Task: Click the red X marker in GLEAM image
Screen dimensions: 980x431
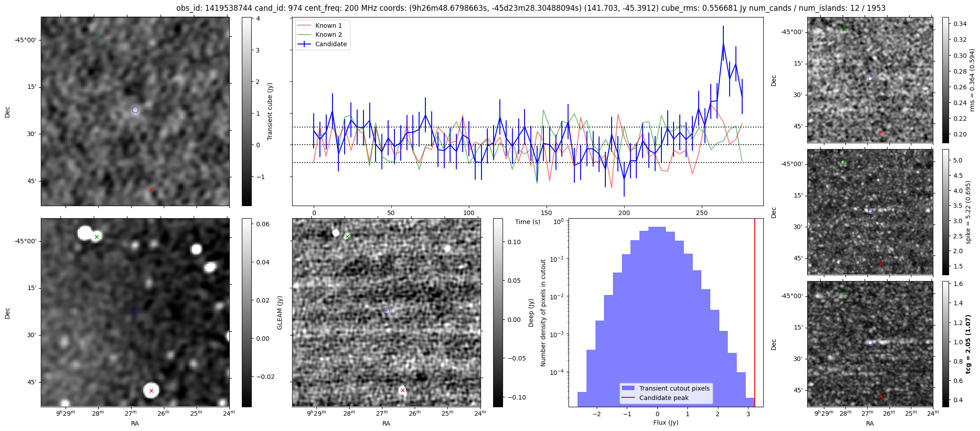Action: click(x=151, y=391)
